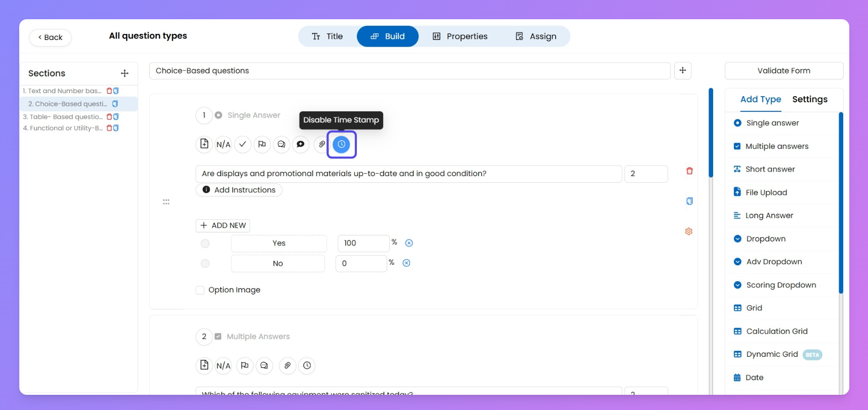Remove the Yes option
The height and width of the screenshot is (410, 868).
(409, 243)
